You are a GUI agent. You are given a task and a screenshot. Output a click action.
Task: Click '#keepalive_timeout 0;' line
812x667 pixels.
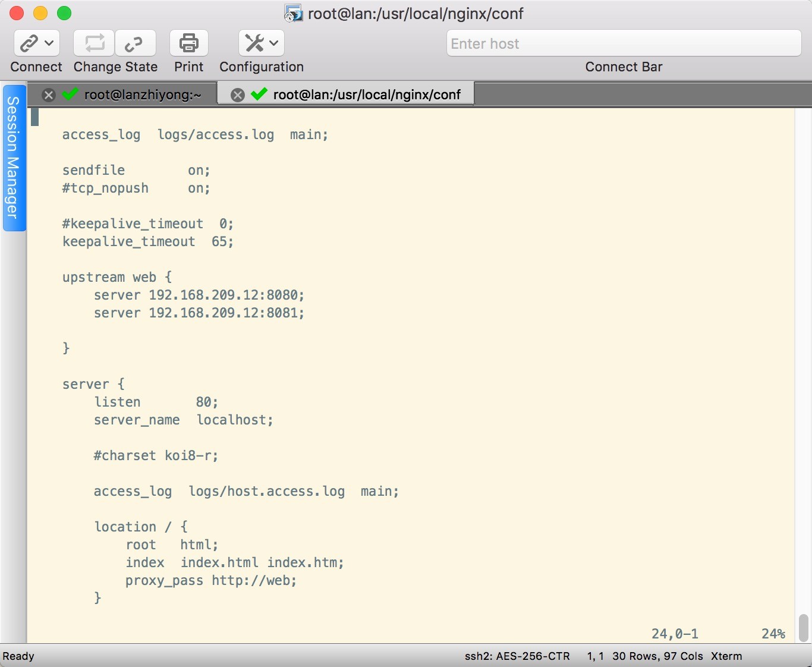(x=148, y=224)
